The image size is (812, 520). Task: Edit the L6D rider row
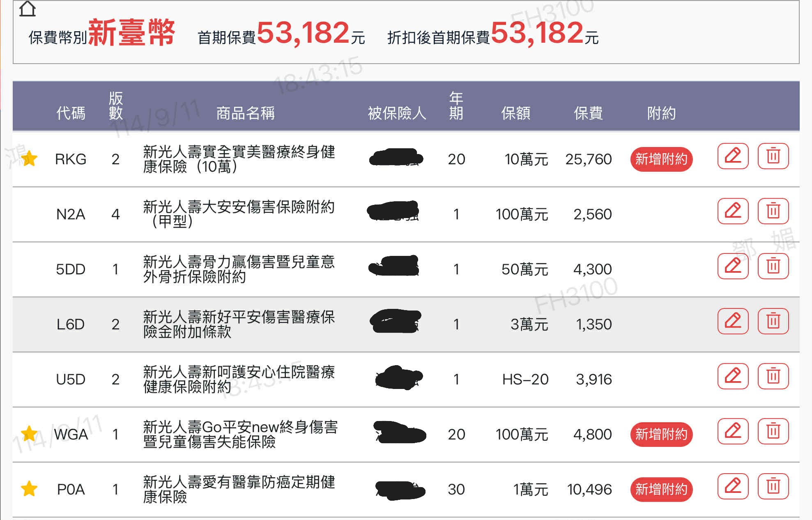[x=733, y=321]
